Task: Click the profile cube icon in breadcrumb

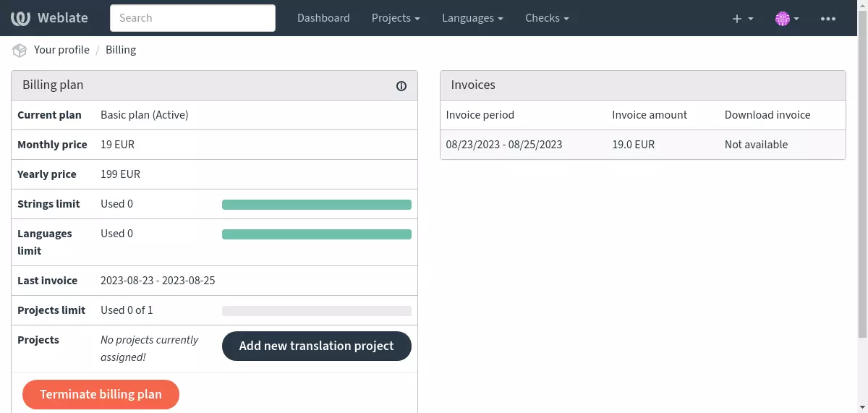Action: (x=20, y=50)
